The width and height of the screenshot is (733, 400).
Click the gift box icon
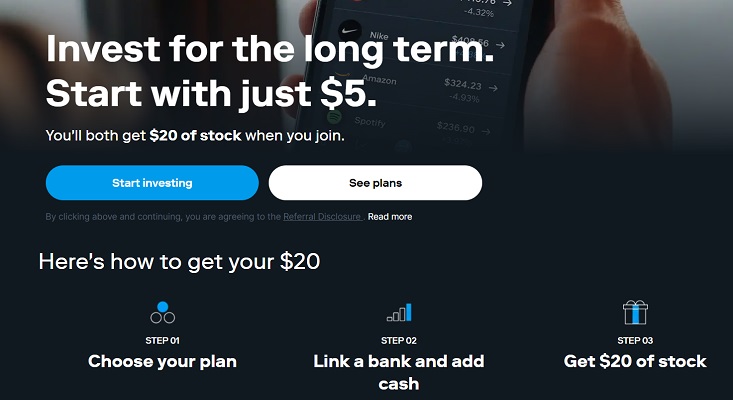pyautogui.click(x=635, y=312)
